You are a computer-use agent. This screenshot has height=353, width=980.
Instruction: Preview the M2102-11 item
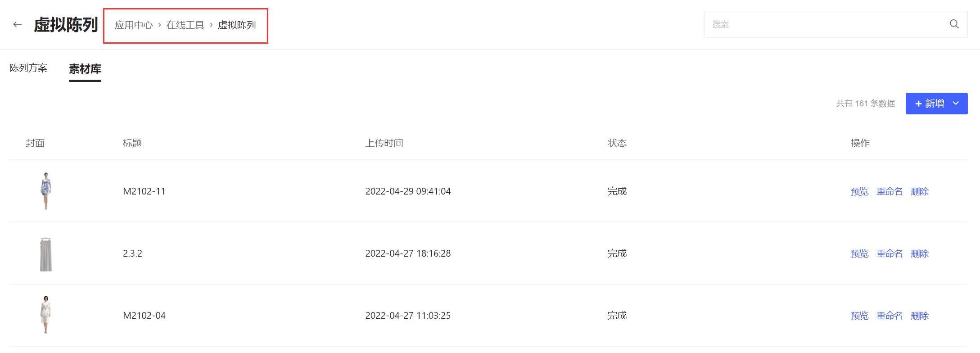[x=859, y=191]
